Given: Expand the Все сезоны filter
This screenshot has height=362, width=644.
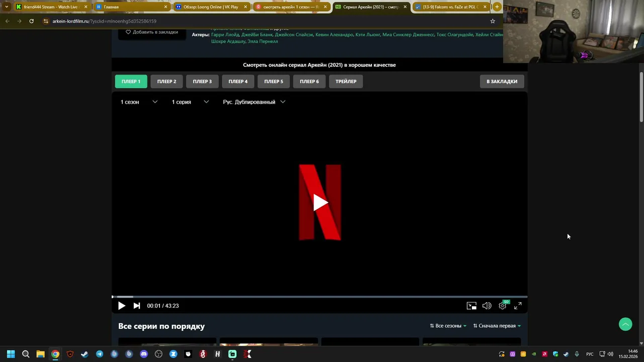Looking at the screenshot, I should (x=448, y=326).
